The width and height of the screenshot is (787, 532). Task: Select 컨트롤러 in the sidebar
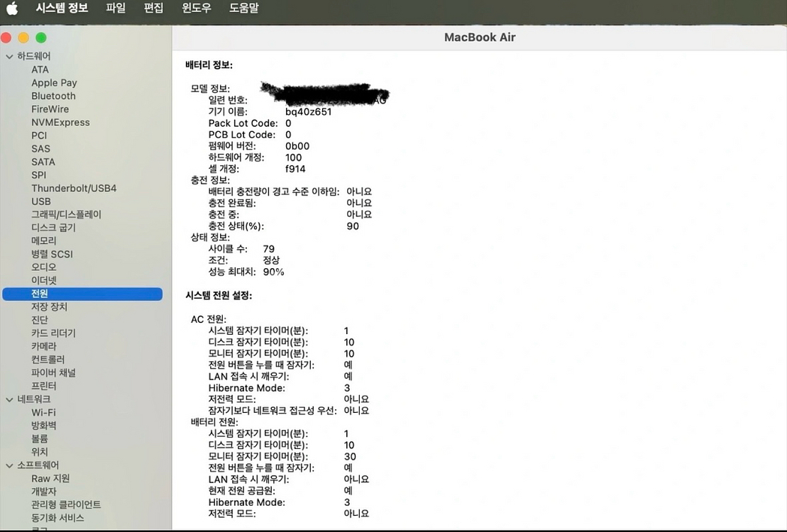(x=48, y=360)
